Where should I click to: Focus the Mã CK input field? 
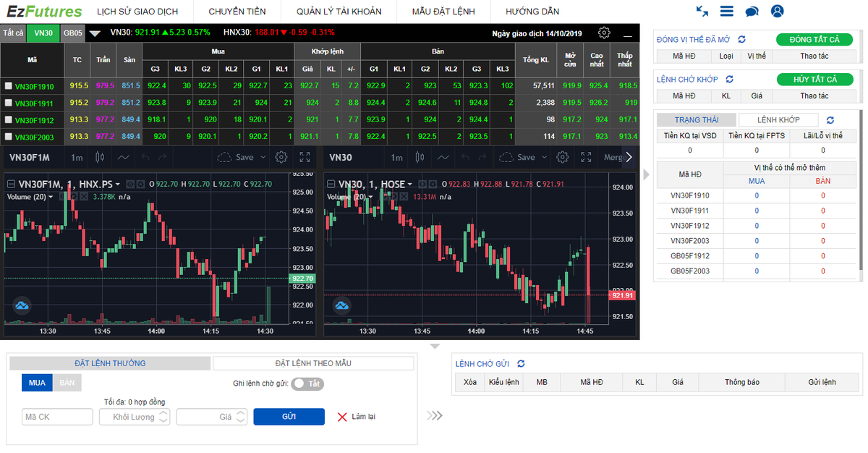coord(57,417)
